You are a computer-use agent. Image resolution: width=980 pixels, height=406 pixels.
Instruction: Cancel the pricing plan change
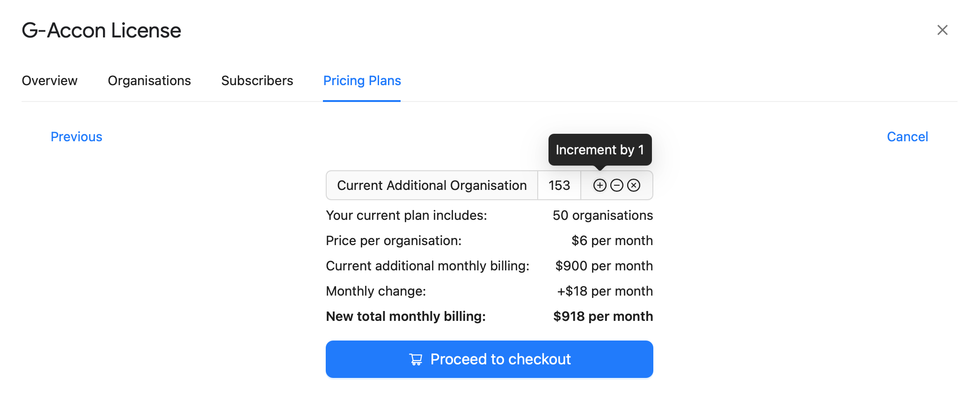(907, 137)
